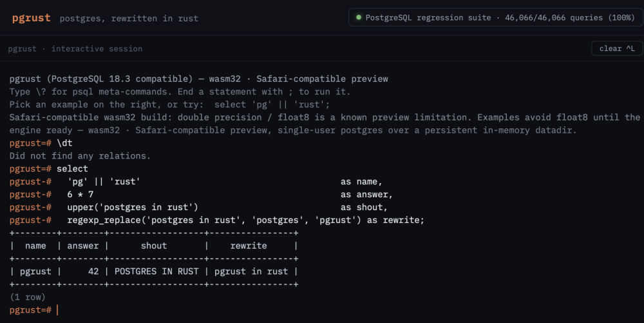This screenshot has width=644, height=323.
Task: Click the float8 preview limitation notice line
Action: click(x=325, y=117)
